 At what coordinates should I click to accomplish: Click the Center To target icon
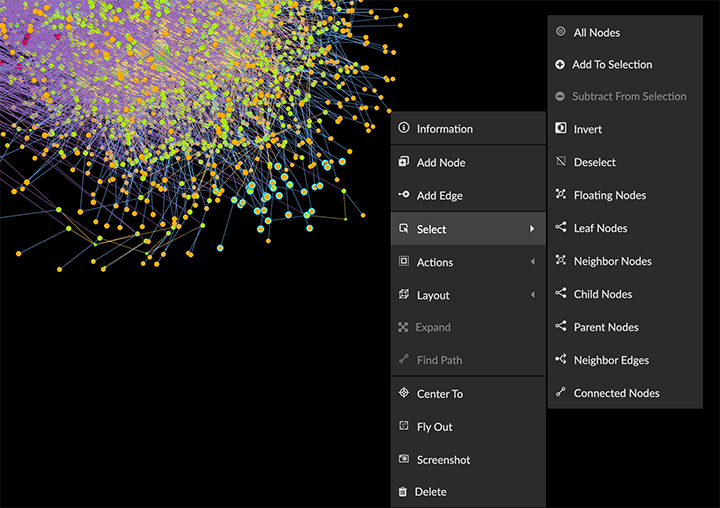tap(404, 393)
